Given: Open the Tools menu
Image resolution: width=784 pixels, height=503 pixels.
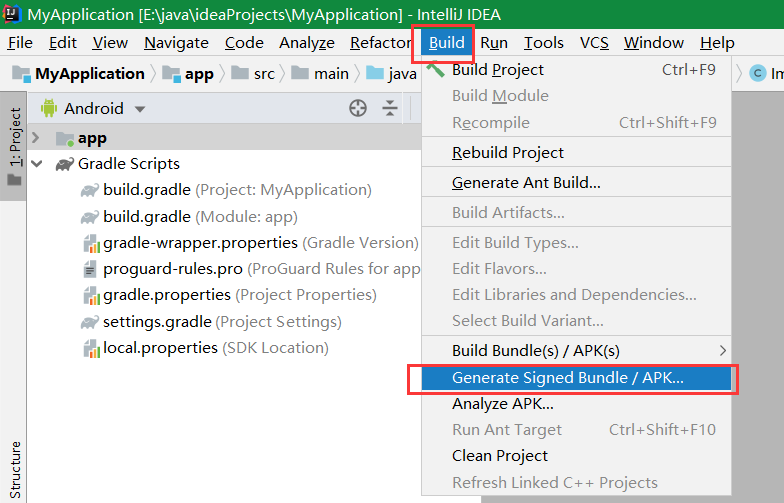Looking at the screenshot, I should point(544,43).
